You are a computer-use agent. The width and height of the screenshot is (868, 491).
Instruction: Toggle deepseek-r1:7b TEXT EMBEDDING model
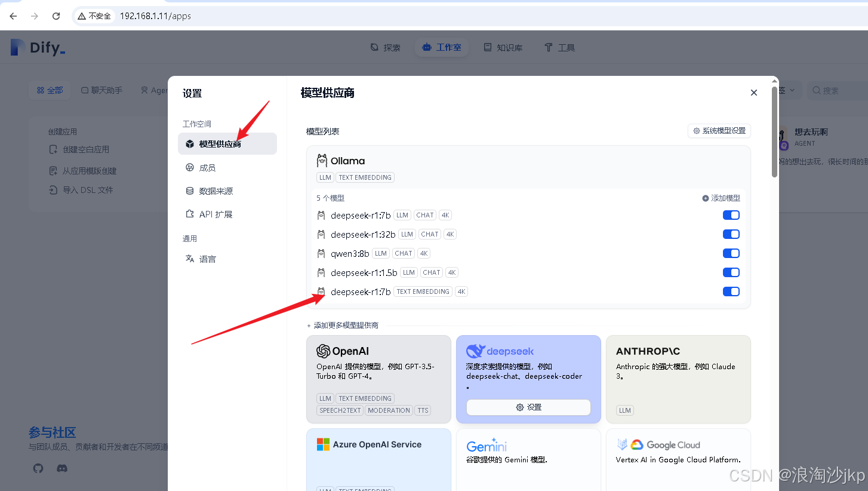point(731,291)
